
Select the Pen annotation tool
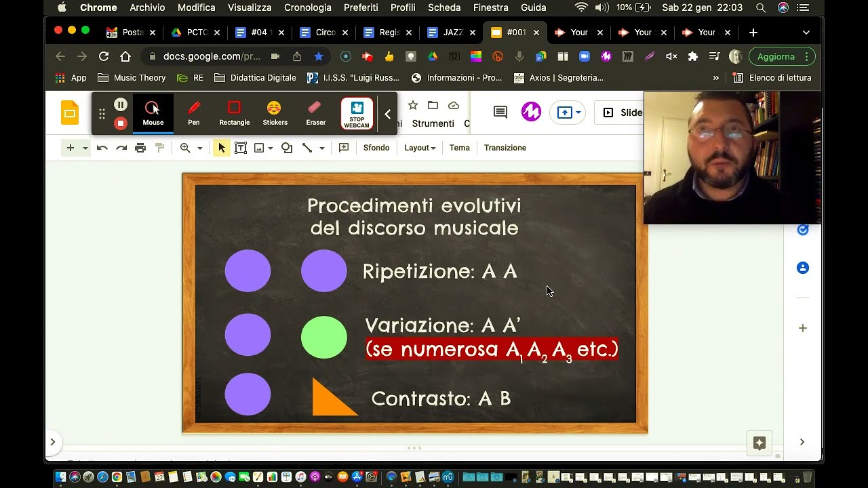[194, 113]
